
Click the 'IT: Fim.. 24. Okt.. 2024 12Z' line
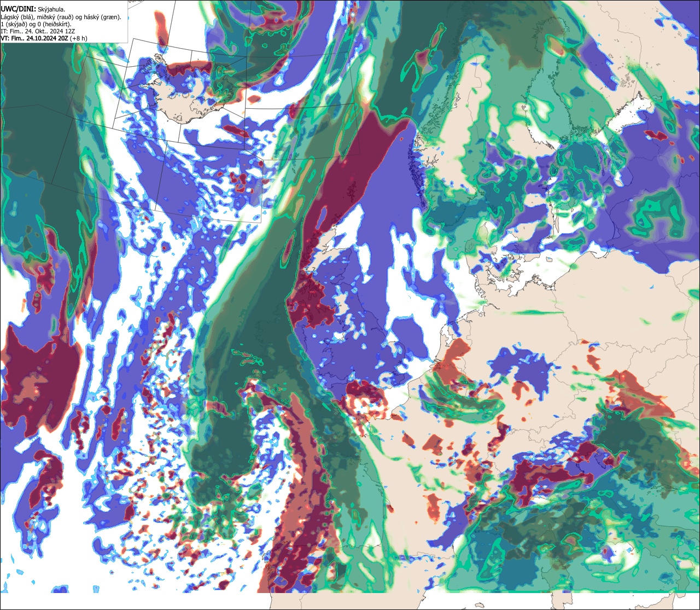point(38,31)
